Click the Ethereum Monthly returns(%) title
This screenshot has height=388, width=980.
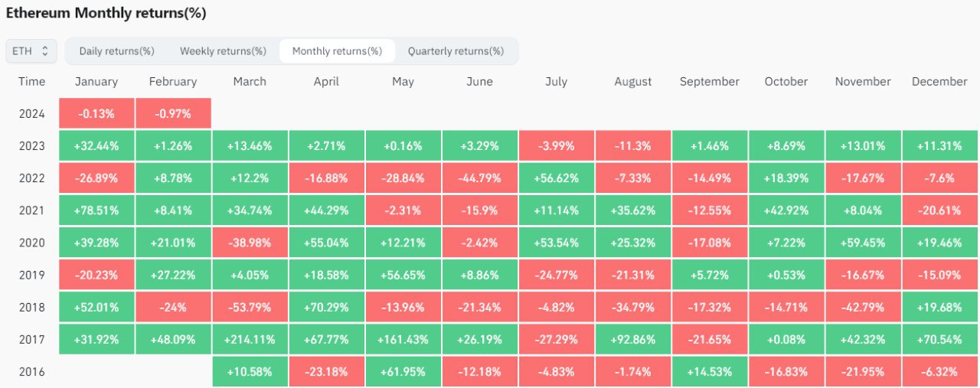(x=106, y=13)
